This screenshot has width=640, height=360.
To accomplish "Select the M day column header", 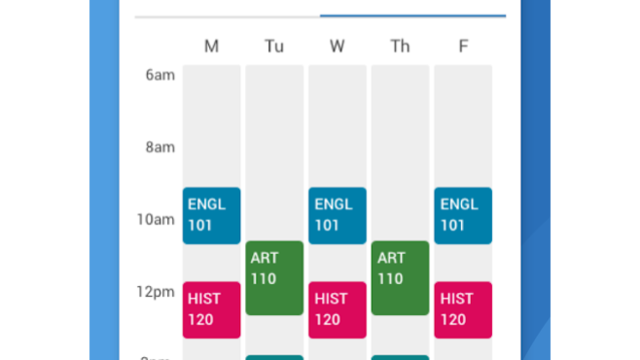I will 211,46.
